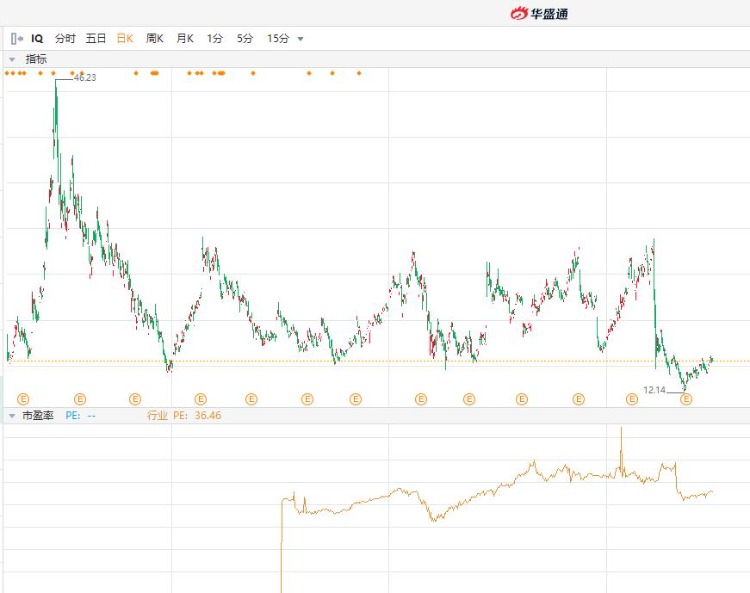Select the 15分 fifteen-minute interval
The width and height of the screenshot is (750, 593).
point(277,38)
